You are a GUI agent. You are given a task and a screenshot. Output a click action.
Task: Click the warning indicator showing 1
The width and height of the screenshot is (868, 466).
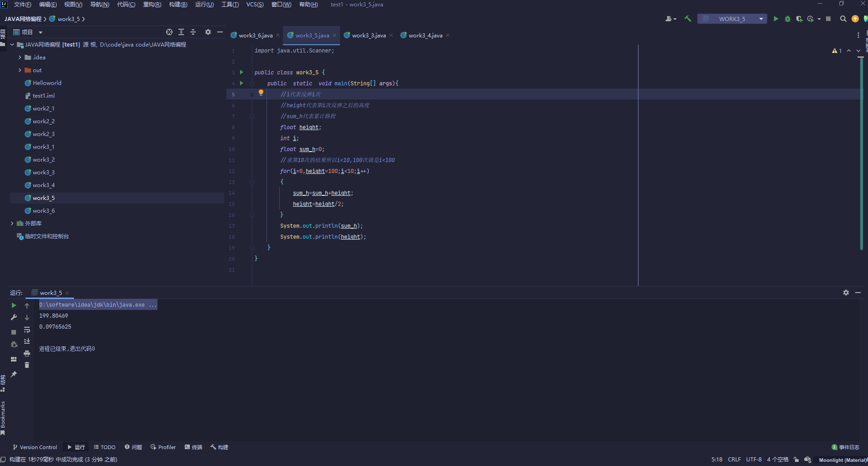point(837,51)
